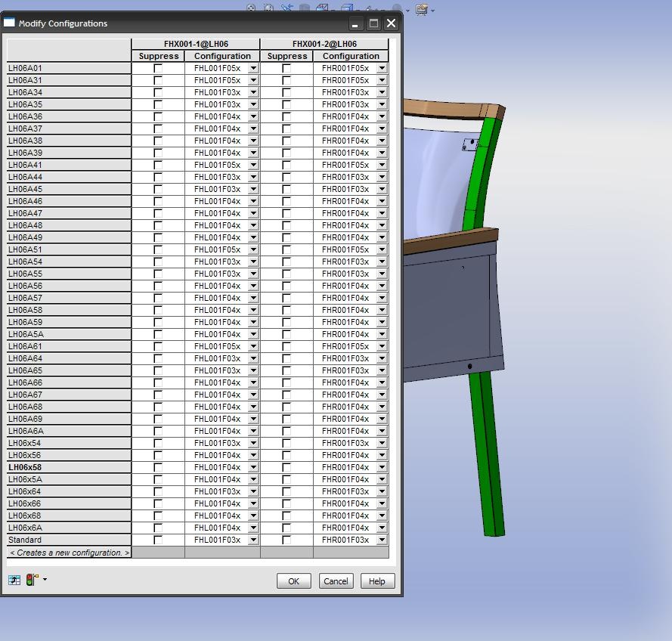
Task: Enable FHX001-1 Suppress for row LH06A49
Action: click(158, 237)
